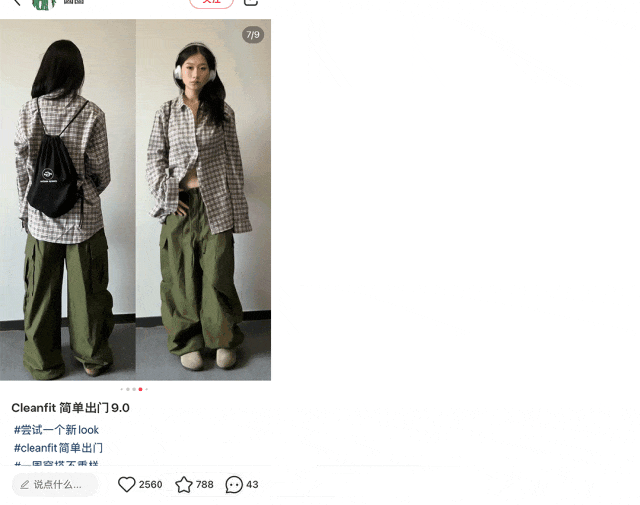
Task: Open the hashtag #cleanfit简单出门
Action: (x=58, y=448)
